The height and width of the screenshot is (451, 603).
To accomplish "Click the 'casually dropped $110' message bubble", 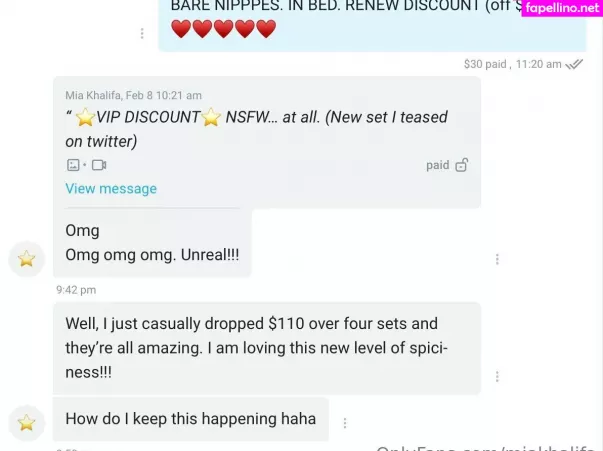I will click(x=267, y=348).
